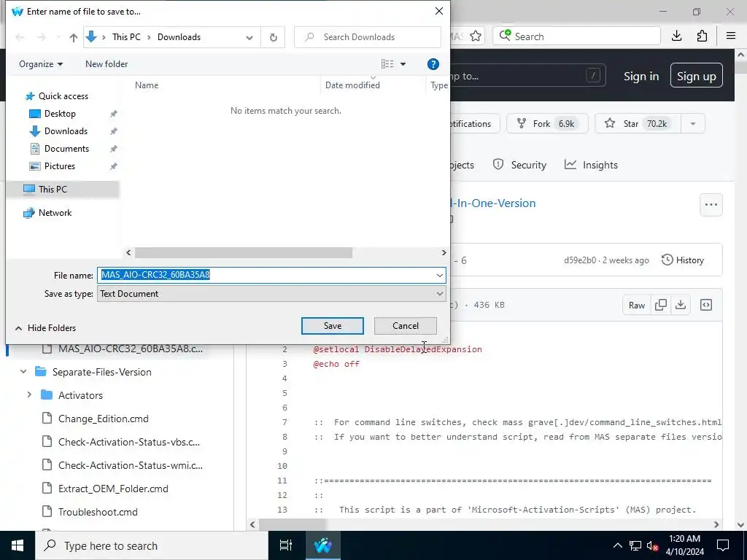Click the Back navigation arrow in dialog

click(20, 37)
